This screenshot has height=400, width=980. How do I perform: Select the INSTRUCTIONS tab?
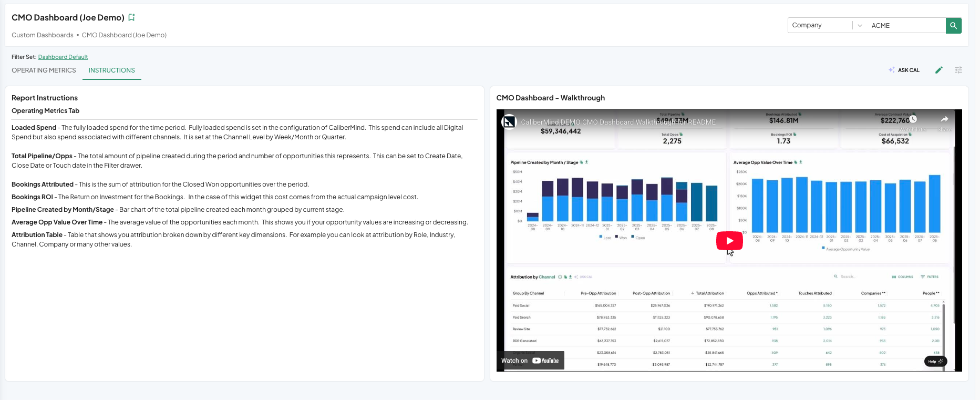tap(112, 70)
